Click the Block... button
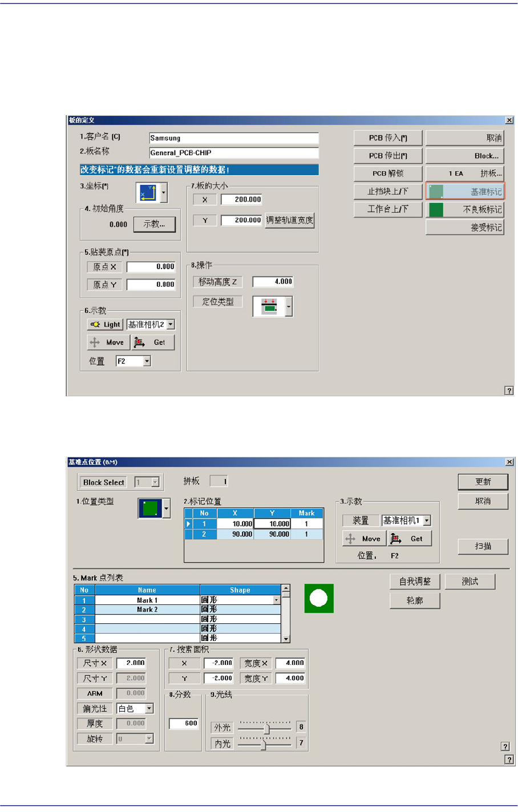 (x=465, y=156)
